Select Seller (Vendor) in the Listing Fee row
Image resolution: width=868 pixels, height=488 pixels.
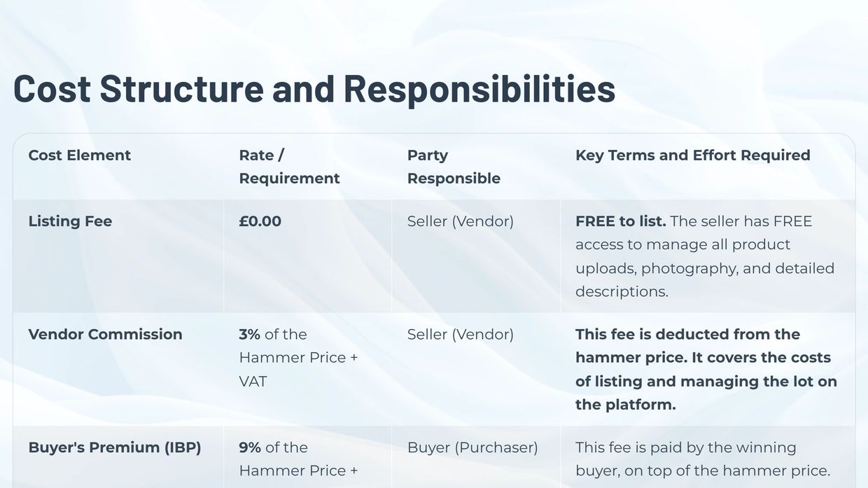(x=460, y=221)
